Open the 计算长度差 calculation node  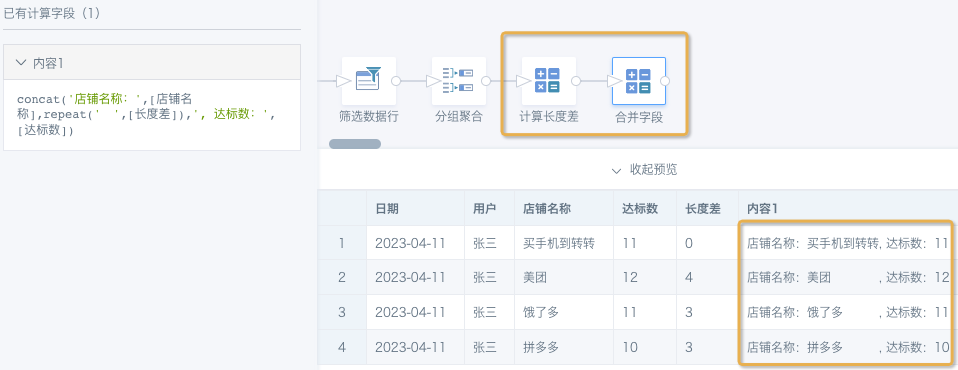(x=549, y=81)
